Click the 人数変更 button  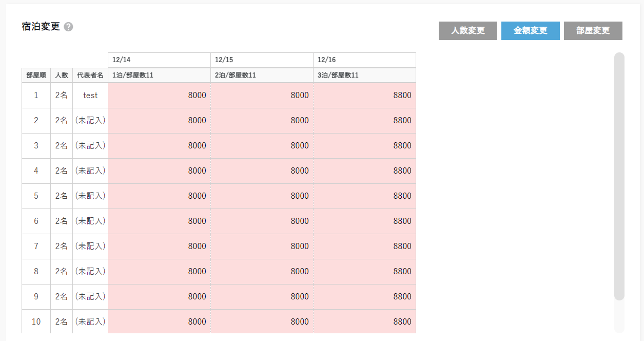coord(467,31)
